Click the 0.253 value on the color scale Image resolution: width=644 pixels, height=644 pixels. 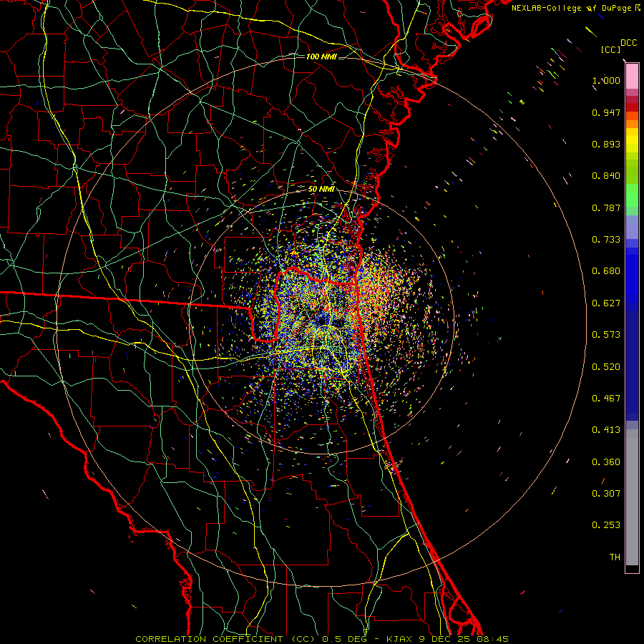606,525
